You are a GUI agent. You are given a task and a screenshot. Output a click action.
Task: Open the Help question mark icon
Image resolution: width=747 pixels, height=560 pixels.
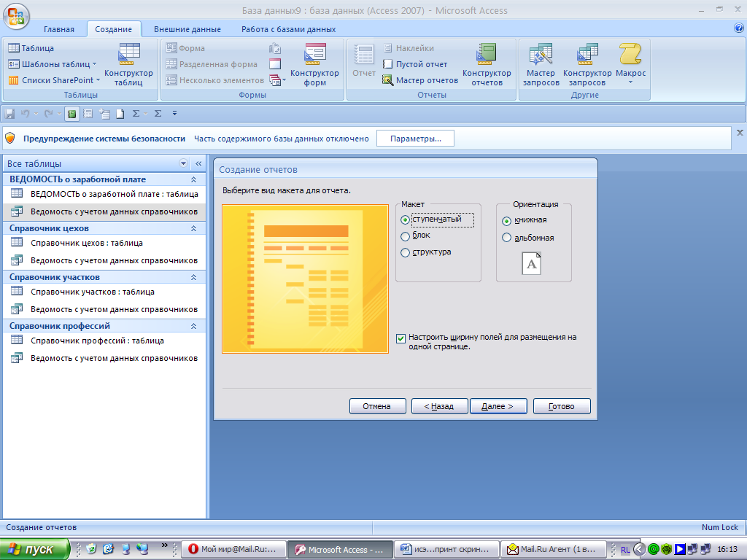pos(739,28)
